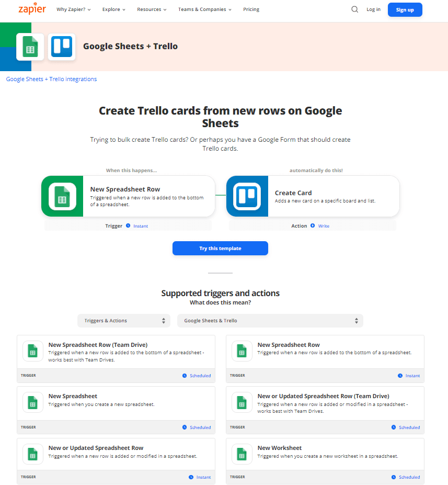Viewport: 448px width, 485px height.
Task: Click the clock icon beside 'Scheduled' on the 'New Spreadsheet Row (Team Drive)' card
Action: pyautogui.click(x=185, y=376)
